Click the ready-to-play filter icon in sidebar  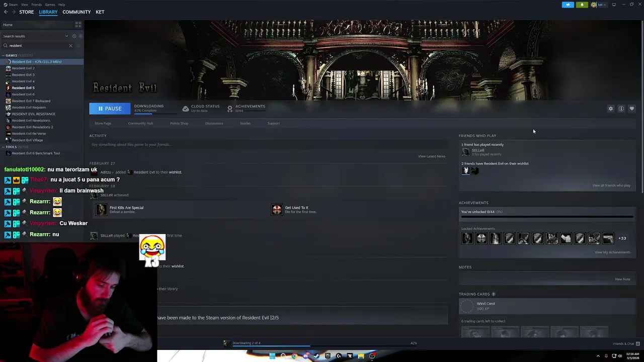click(79, 36)
